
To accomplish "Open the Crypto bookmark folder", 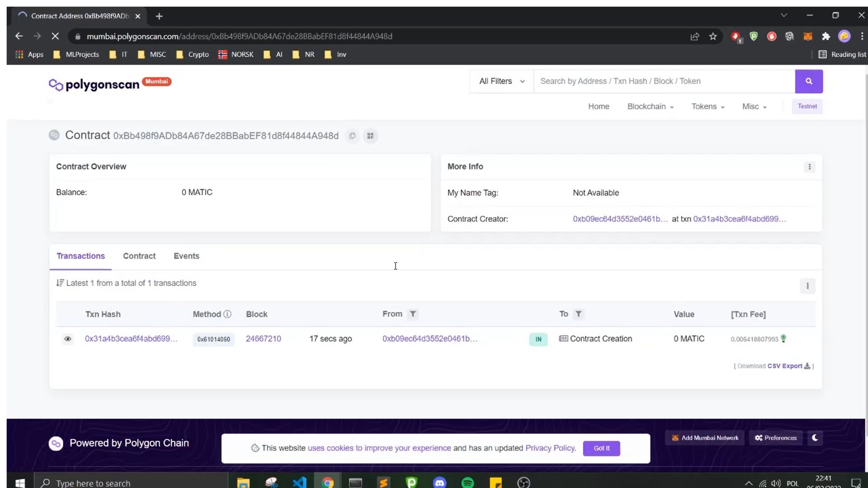I will 192,54.
